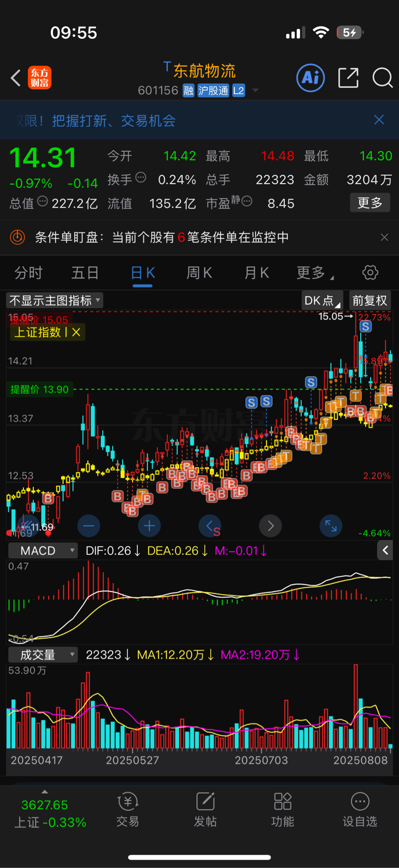The width and height of the screenshot is (399, 868).
Task: Tap the 提醒价 13.90 alert label
Action: pyautogui.click(x=39, y=389)
